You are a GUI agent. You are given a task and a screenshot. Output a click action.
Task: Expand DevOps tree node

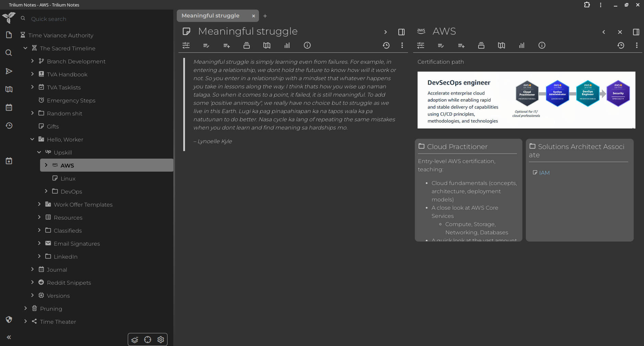(46, 191)
